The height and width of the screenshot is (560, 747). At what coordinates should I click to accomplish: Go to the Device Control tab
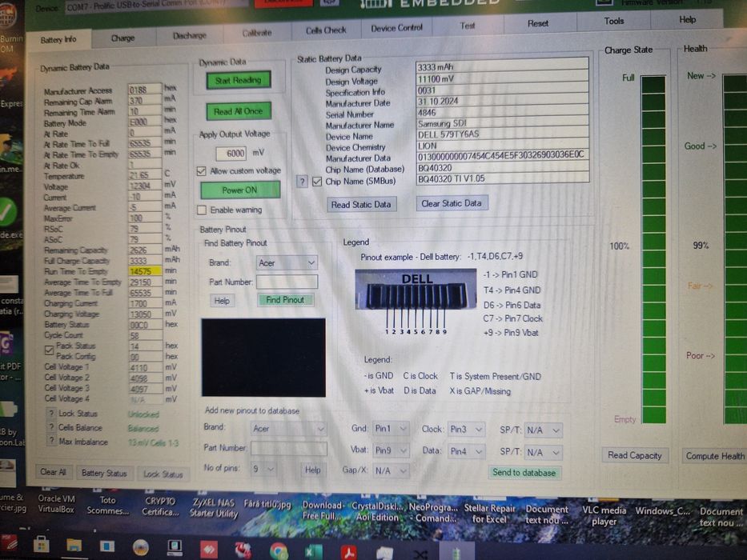(396, 28)
